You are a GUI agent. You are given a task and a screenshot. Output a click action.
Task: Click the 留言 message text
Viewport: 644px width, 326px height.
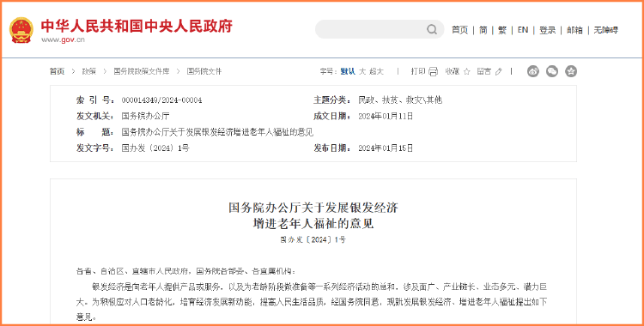pos(483,71)
